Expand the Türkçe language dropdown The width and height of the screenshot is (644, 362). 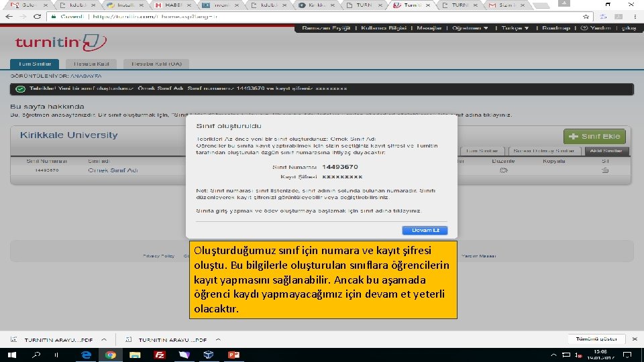(515, 28)
